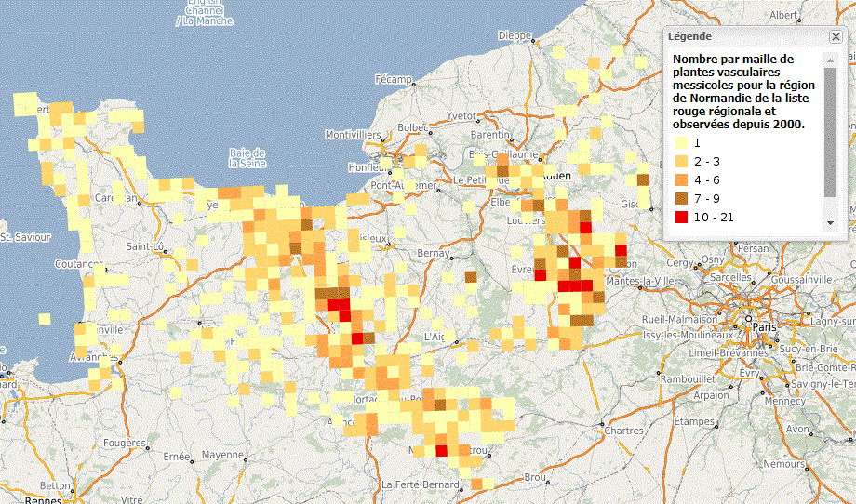Select the 2 - 3 legend color swatch
Viewport: 856px width, 504px height.
(681, 162)
